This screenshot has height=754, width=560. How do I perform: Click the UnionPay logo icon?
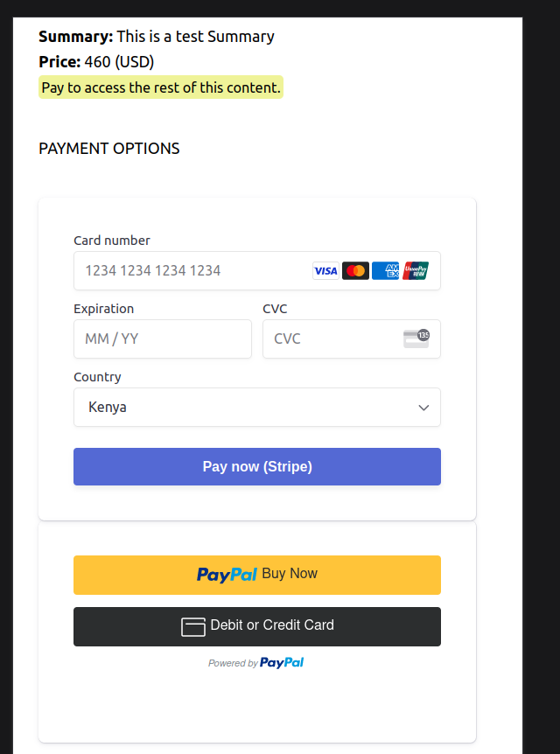(x=416, y=271)
